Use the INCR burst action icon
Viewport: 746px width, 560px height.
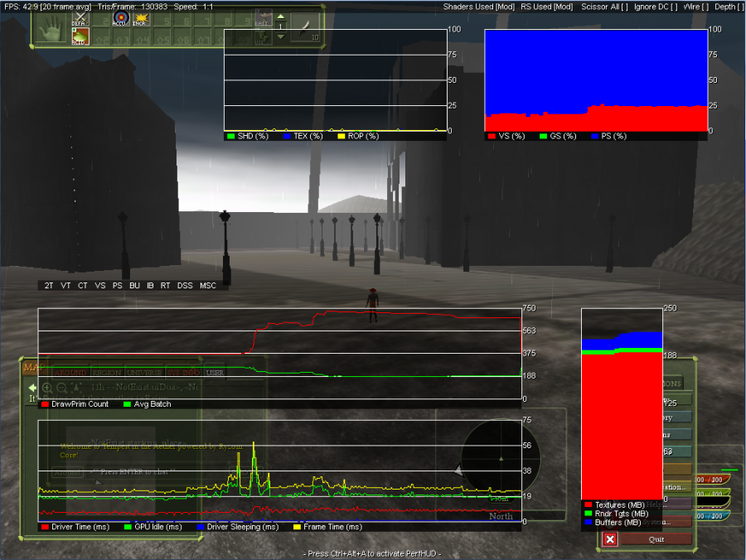tap(140, 18)
